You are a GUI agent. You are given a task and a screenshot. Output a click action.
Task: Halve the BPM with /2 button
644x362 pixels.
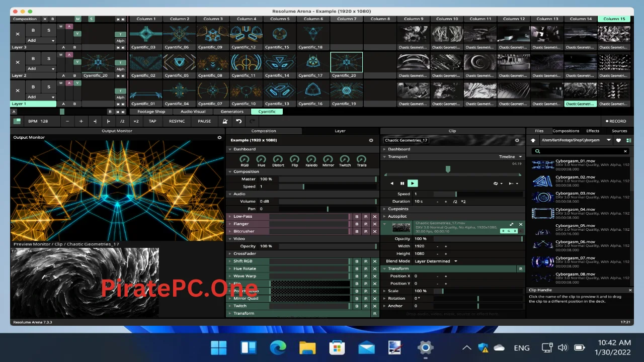tap(122, 121)
